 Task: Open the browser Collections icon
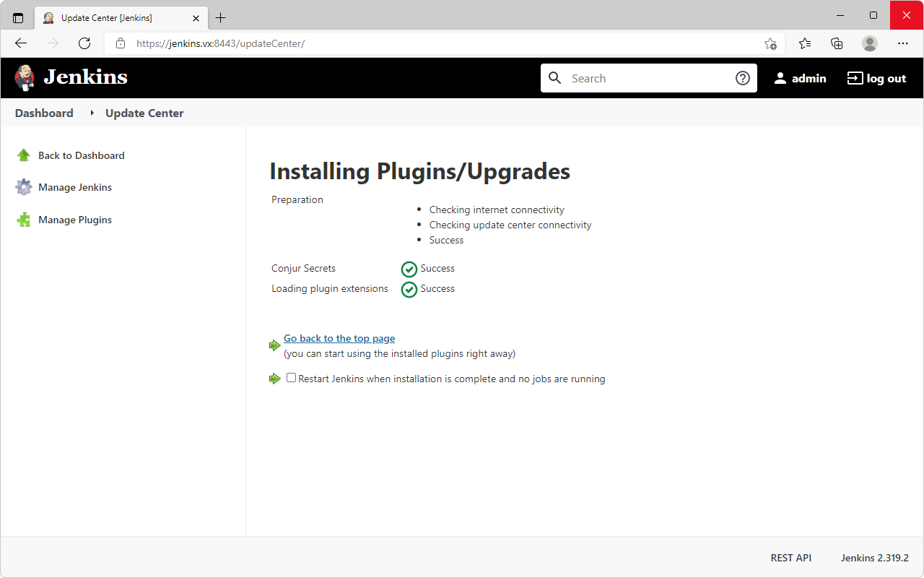837,43
